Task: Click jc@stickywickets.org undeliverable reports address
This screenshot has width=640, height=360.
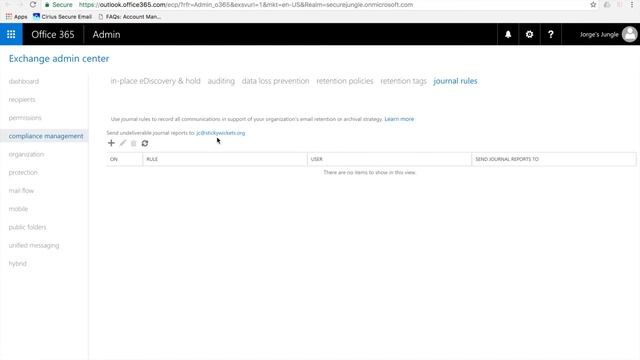Action: click(x=220, y=133)
